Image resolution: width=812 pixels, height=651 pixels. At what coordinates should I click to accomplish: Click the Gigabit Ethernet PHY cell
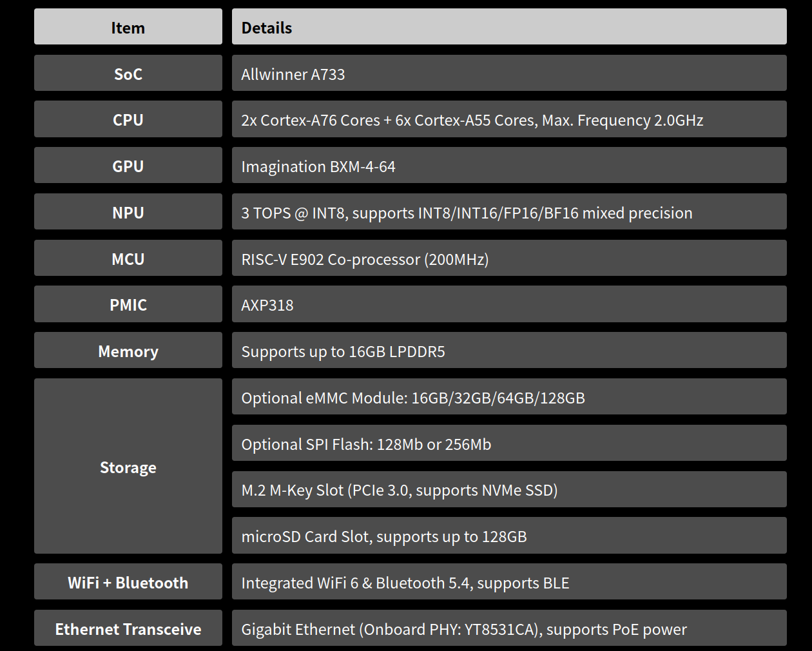464,629
